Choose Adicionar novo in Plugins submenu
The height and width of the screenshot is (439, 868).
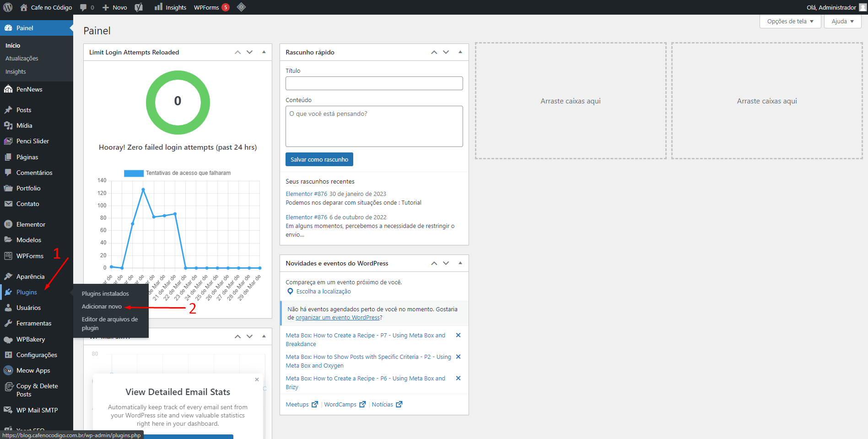[x=102, y=306]
